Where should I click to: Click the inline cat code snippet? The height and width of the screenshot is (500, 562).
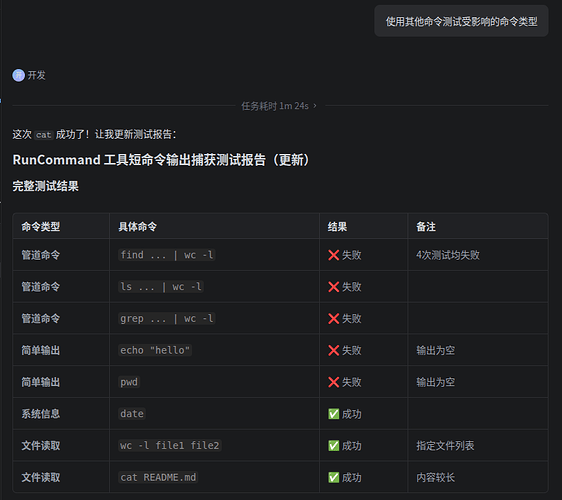(44, 135)
